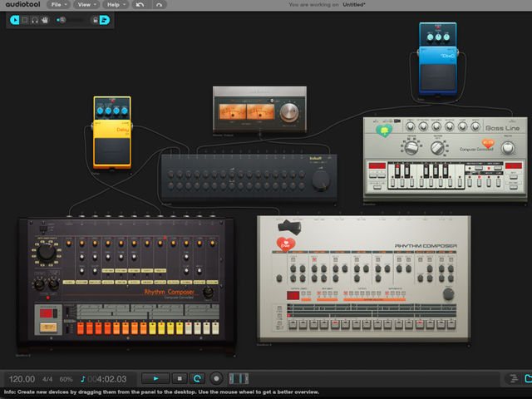Click the Redo arrow

[x=159, y=5]
